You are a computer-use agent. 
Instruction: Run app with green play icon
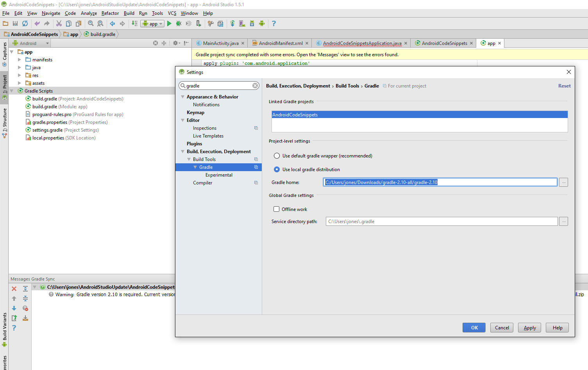[169, 23]
